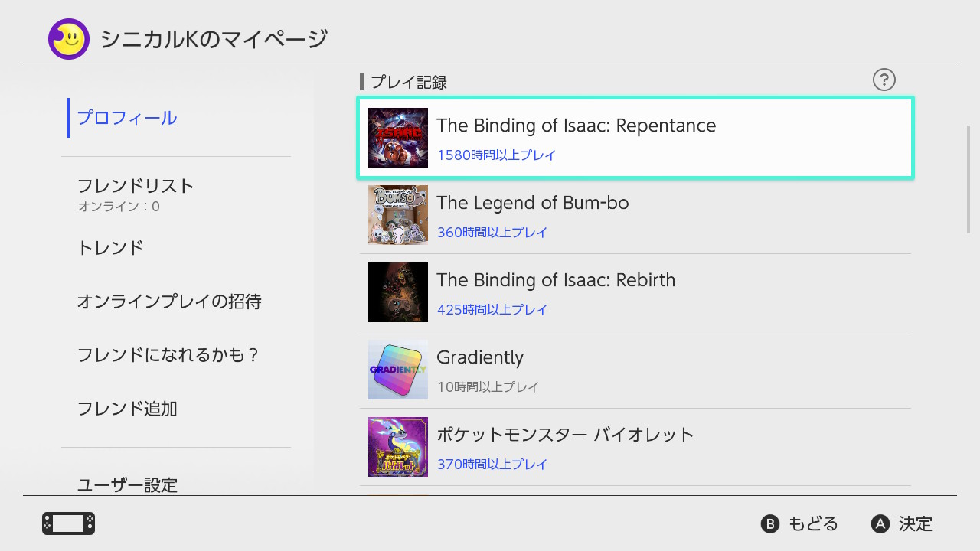Click the もどる back label
The image size is (980, 551).
tap(812, 524)
